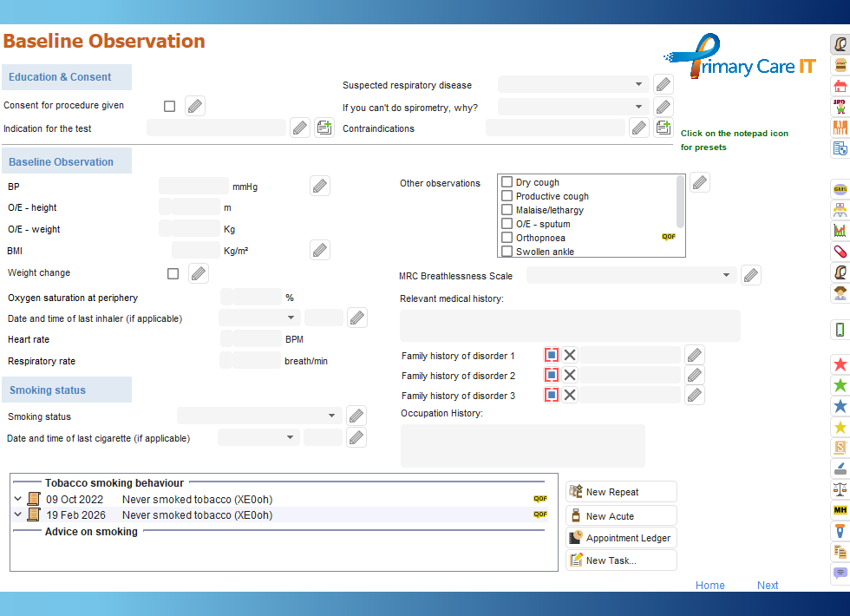The width and height of the screenshot is (850, 616).
Task: Click pencil icon beside MRC Breathlessness Scale
Action: [x=751, y=275]
